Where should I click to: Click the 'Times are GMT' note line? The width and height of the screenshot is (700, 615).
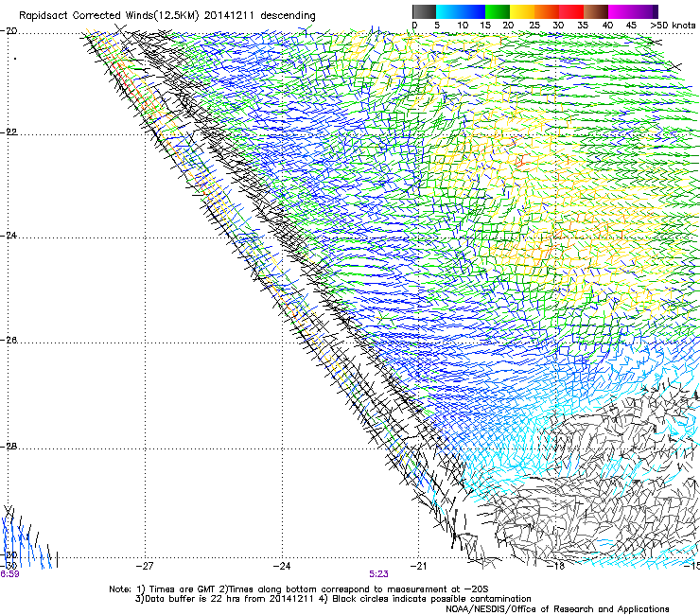coord(299,589)
